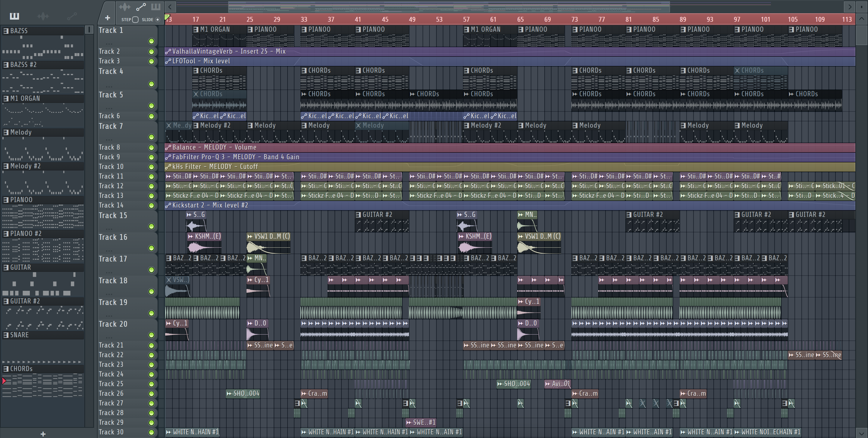Click the GUITAR #2 pattern icon in picker
Screen dimensions: 868x438
click(x=6, y=301)
